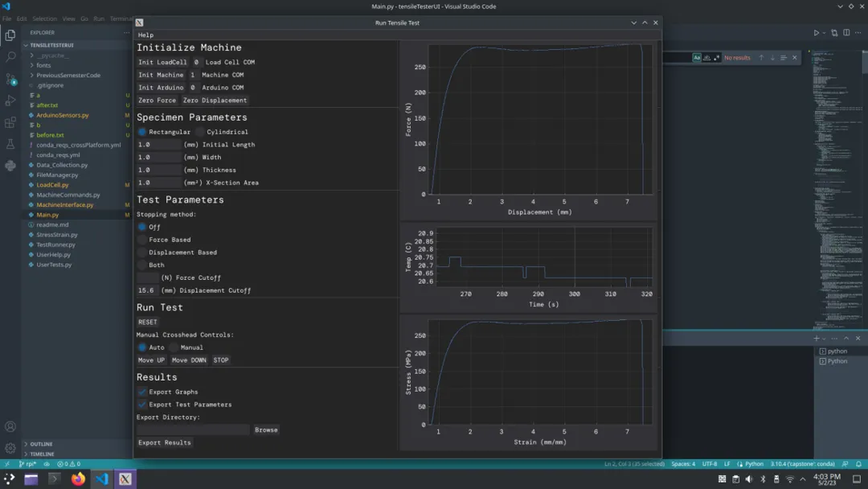868x489 pixels.
Task: Open Accounts icon in VS Code activity bar
Action: 10,426
